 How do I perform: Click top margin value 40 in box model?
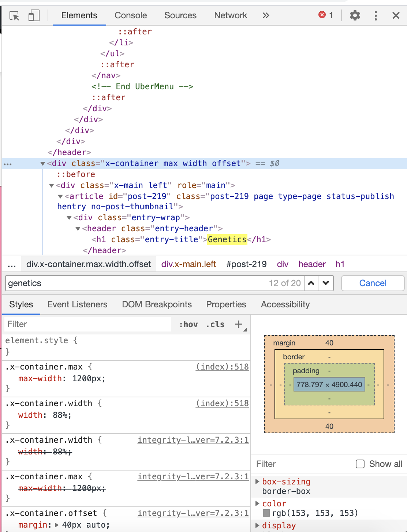pos(329,343)
